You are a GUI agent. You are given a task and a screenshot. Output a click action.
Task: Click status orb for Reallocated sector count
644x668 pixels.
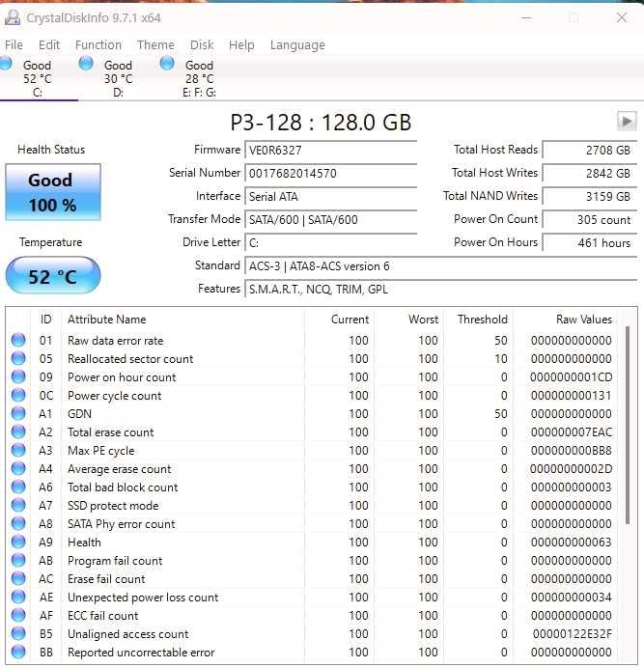pos(18,358)
